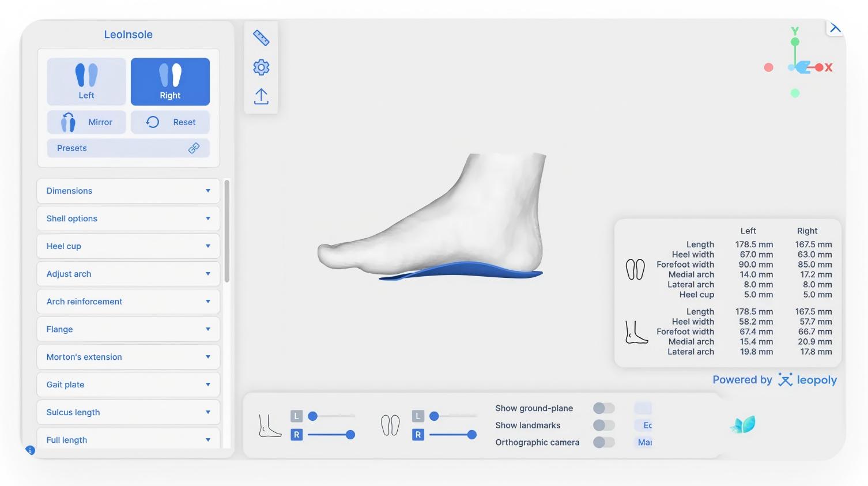868x486 pixels.
Task: Click the blue leaf logo icon
Action: click(x=743, y=425)
